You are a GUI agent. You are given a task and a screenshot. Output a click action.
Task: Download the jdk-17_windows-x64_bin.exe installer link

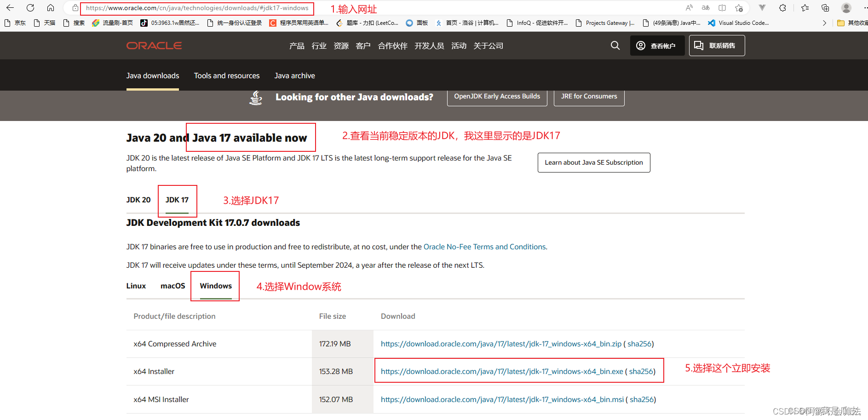[x=502, y=371]
